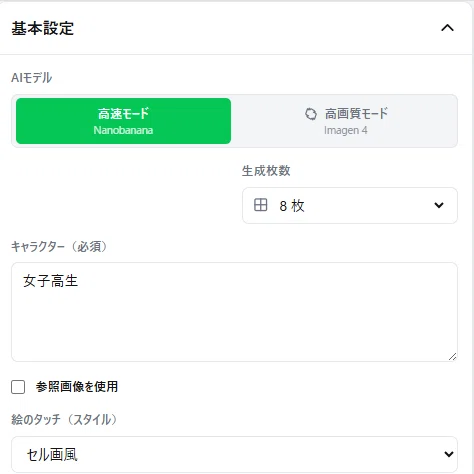Click the circular icon beside 高画質モード
Image resolution: width=474 pixels, height=474 pixels.
click(x=311, y=114)
